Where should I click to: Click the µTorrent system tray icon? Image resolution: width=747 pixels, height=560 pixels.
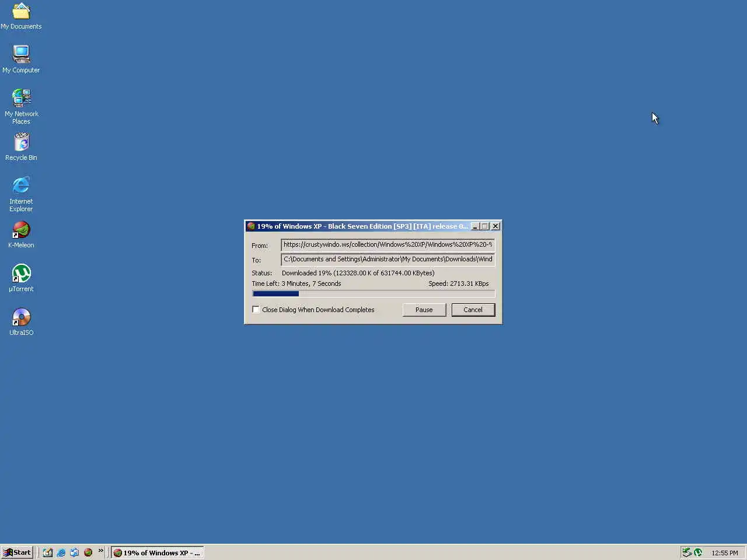coord(698,552)
